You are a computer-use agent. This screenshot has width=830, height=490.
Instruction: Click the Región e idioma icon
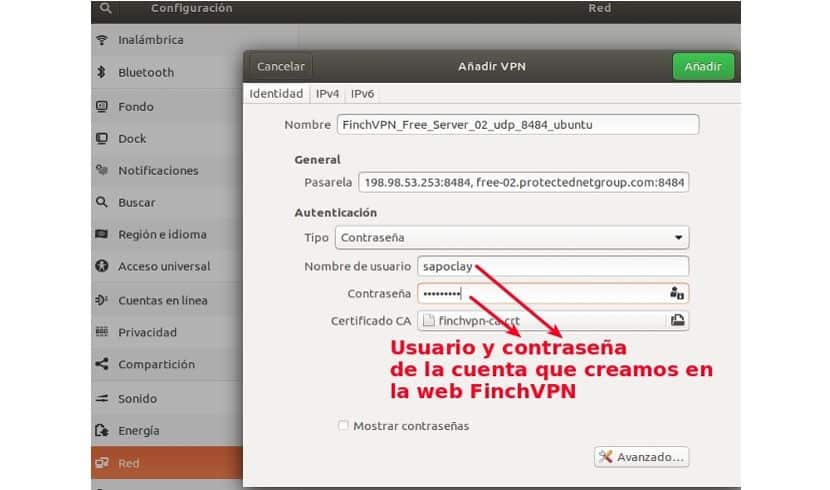tap(102, 234)
